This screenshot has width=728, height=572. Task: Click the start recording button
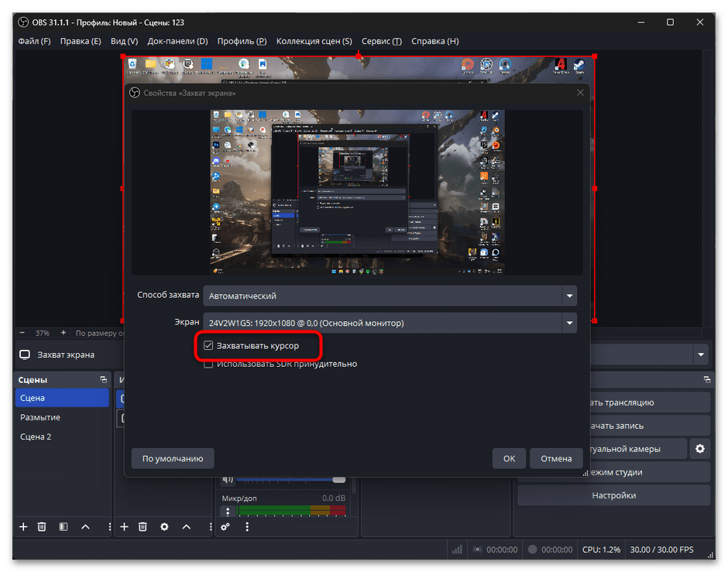[650, 426]
